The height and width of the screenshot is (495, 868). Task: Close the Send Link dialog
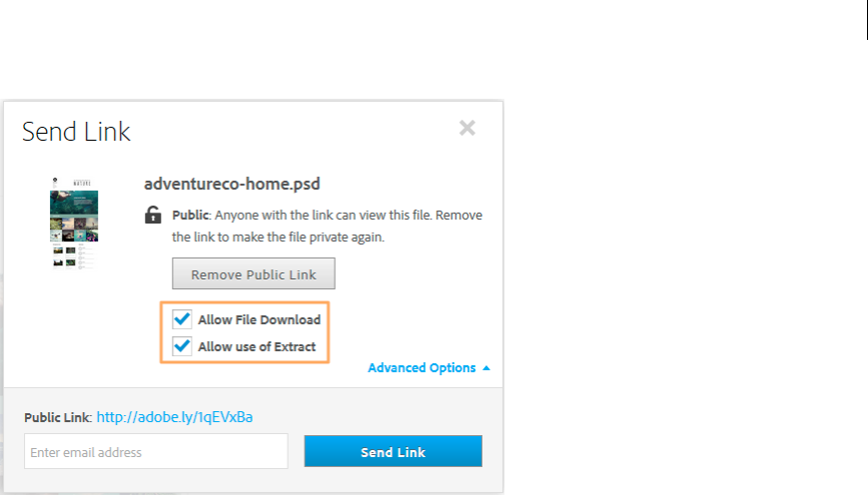pyautogui.click(x=466, y=128)
